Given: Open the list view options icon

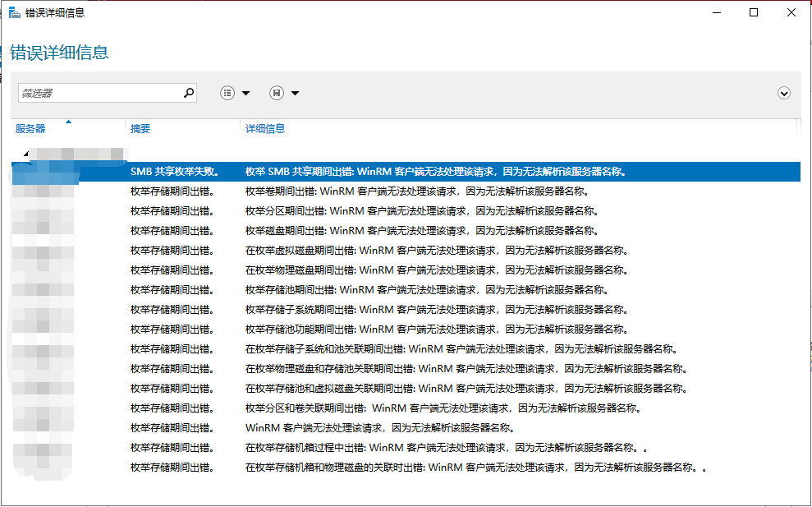Looking at the screenshot, I should click(x=227, y=93).
